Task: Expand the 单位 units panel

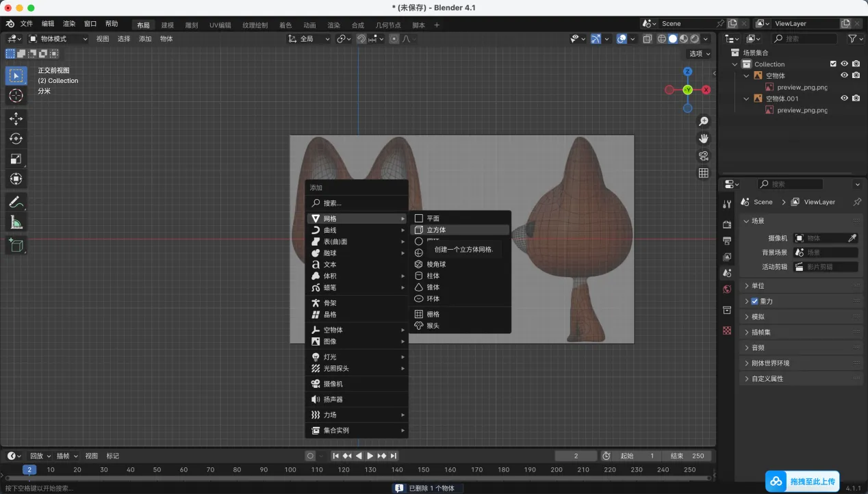Action: point(758,286)
